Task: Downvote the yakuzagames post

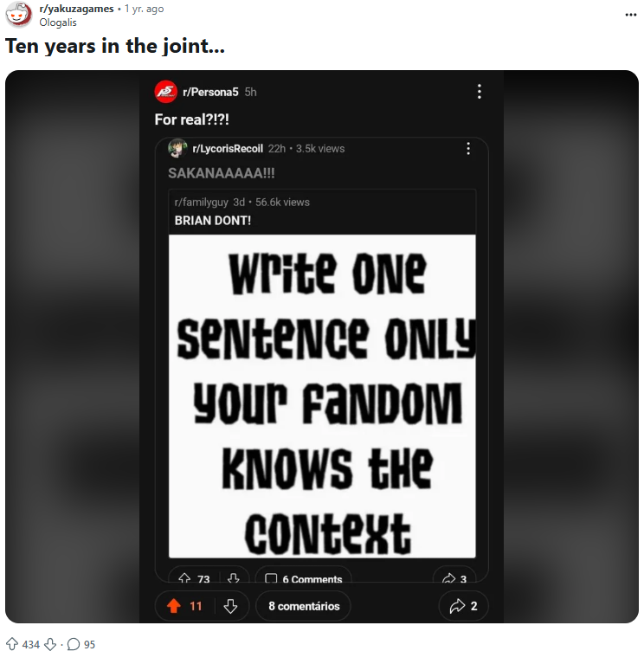Action: [50, 644]
